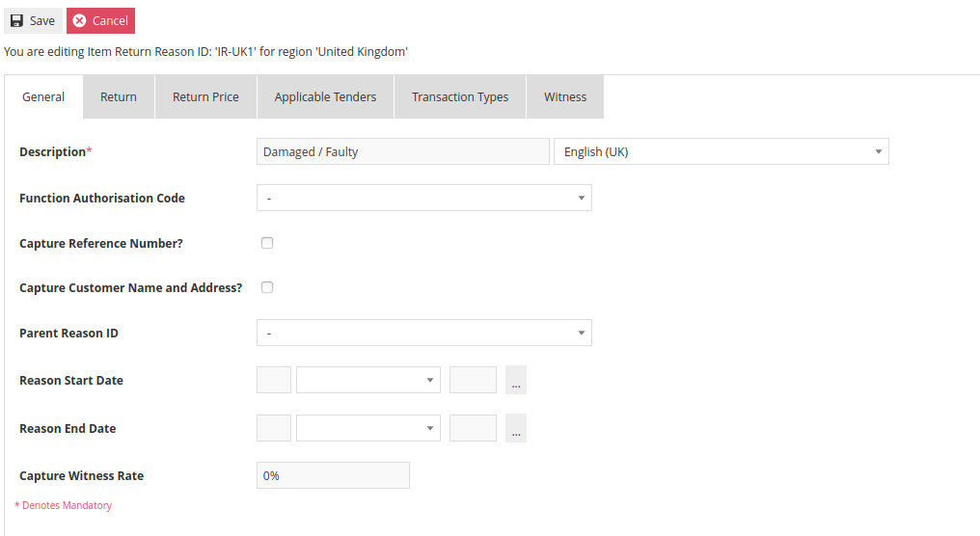Click the Reason End Date year field

point(474,428)
